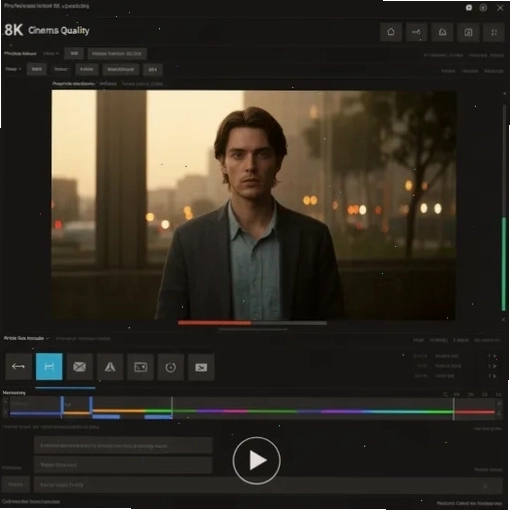Click the white timeline marker near right end

click(x=454, y=409)
